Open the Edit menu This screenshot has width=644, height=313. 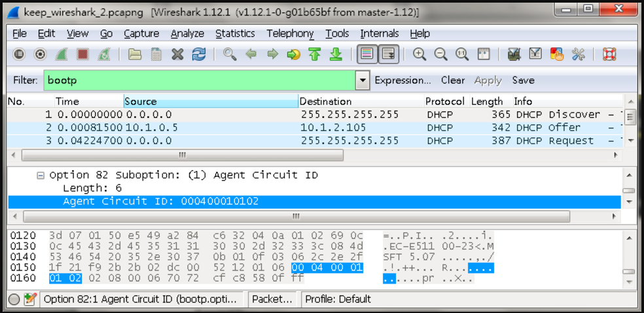coord(46,33)
